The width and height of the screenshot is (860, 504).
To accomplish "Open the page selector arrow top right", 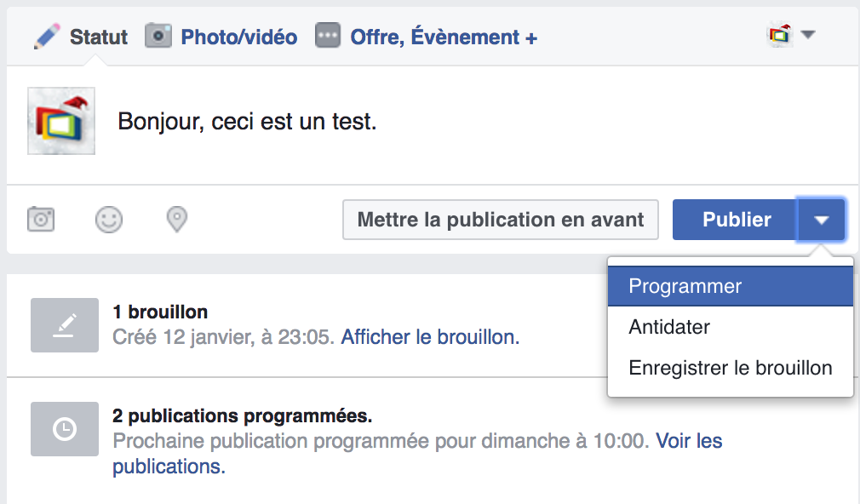I will [807, 35].
